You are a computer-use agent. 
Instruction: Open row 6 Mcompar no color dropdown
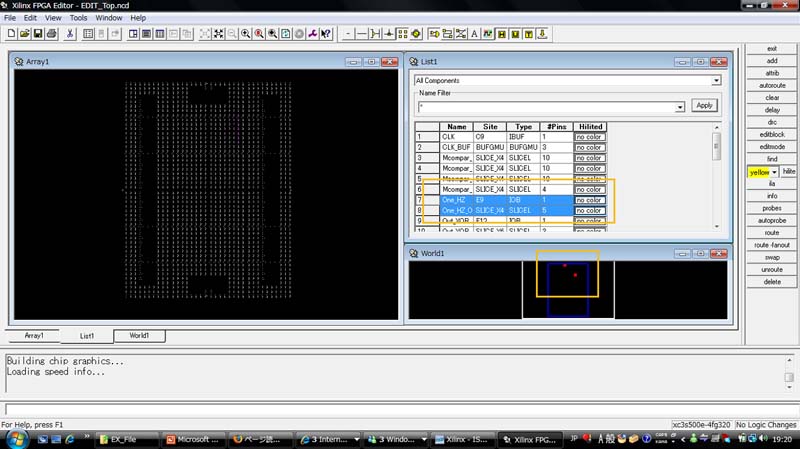tap(589, 189)
